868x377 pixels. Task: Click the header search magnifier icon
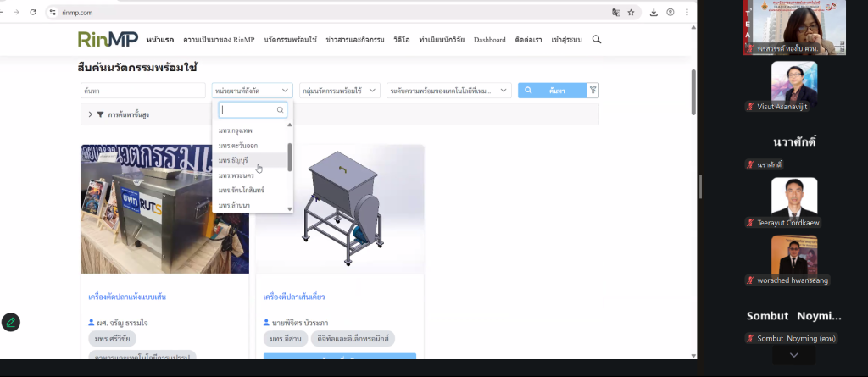[x=597, y=40]
